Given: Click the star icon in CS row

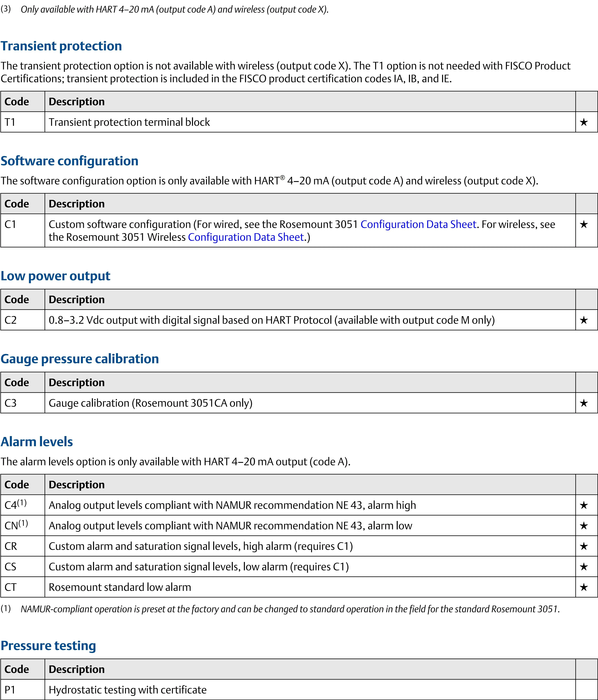Looking at the screenshot, I should click(583, 567).
